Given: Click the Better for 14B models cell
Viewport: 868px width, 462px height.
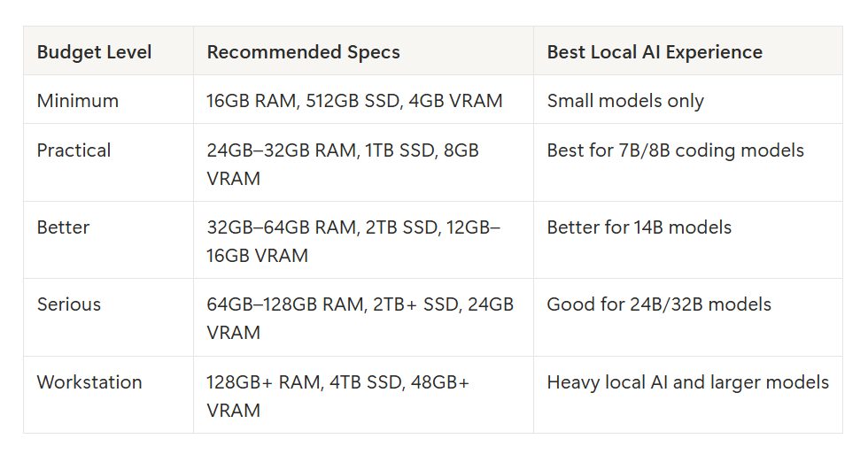Looking at the screenshot, I should coord(688,240).
